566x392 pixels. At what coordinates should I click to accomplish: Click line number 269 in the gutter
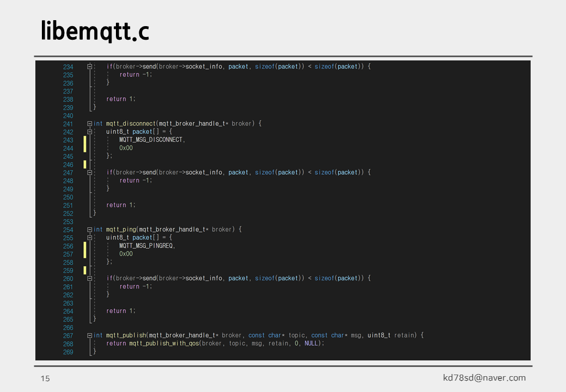[x=68, y=352]
